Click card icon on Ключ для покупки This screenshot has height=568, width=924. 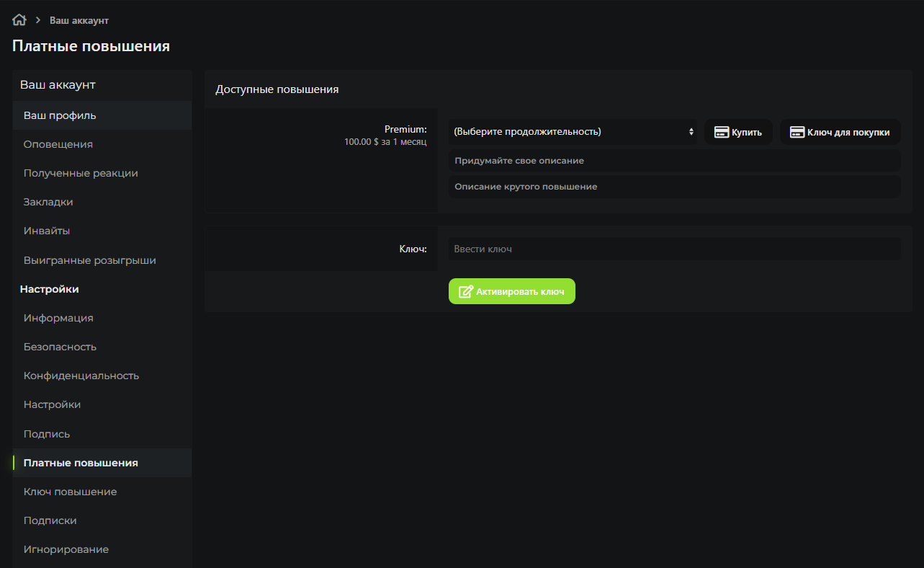coord(797,133)
